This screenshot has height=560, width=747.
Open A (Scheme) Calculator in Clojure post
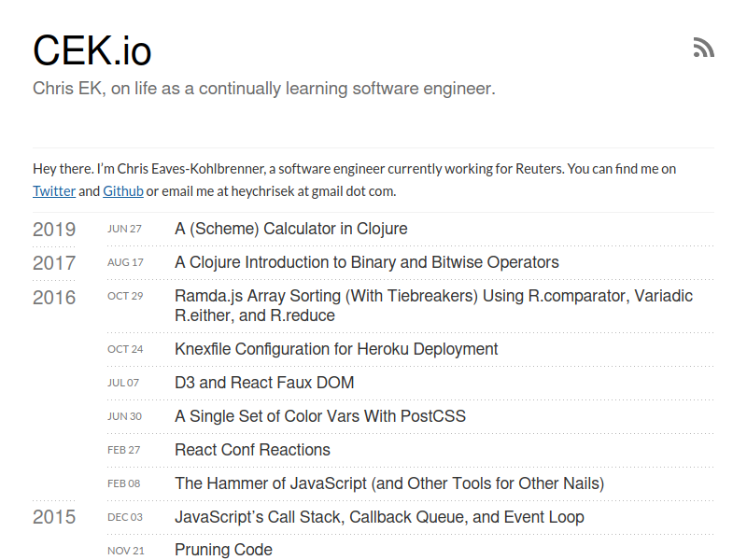click(291, 229)
